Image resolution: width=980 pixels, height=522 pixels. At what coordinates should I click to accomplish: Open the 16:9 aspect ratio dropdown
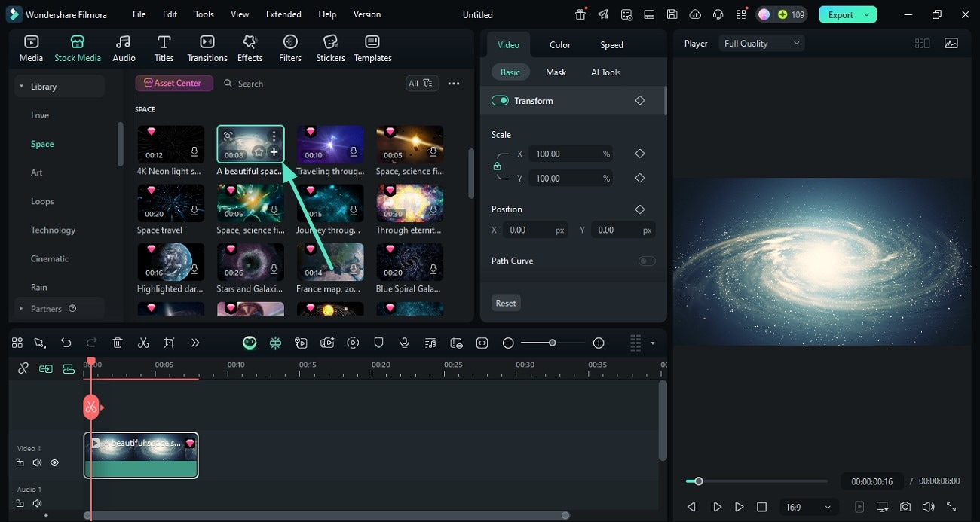pos(808,507)
